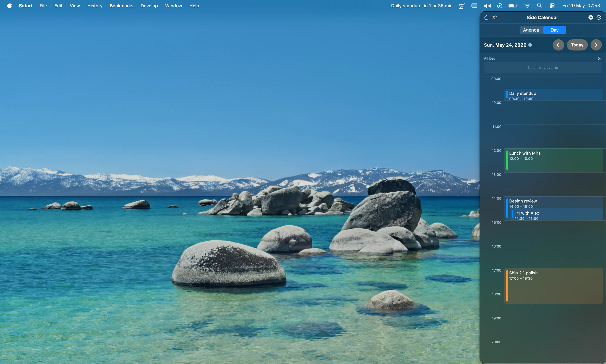Add a new event with plus icon
Viewport: 606px width, 364px height.
591,17
